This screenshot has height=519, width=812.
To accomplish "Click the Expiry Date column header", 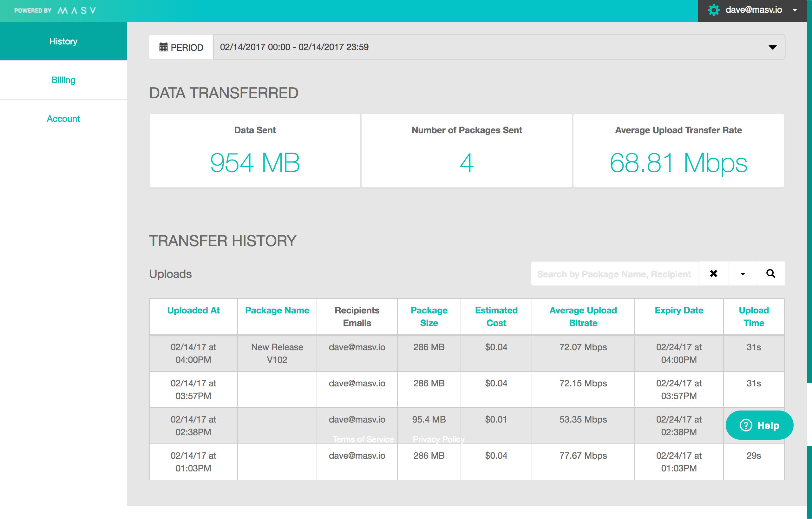I will (678, 310).
